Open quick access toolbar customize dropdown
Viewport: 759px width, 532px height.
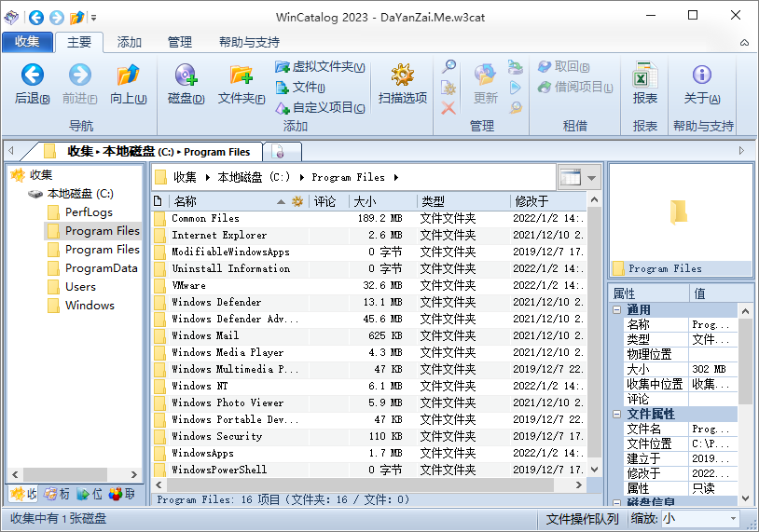pos(93,19)
